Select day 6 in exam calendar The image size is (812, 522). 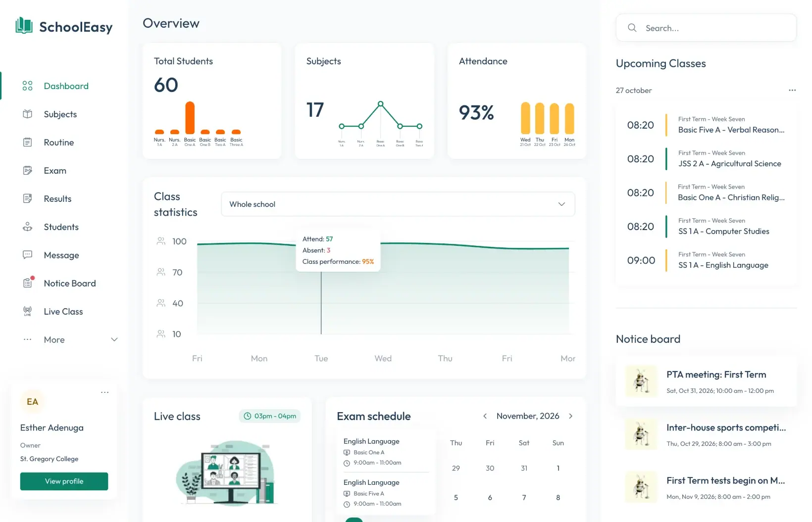490,498
